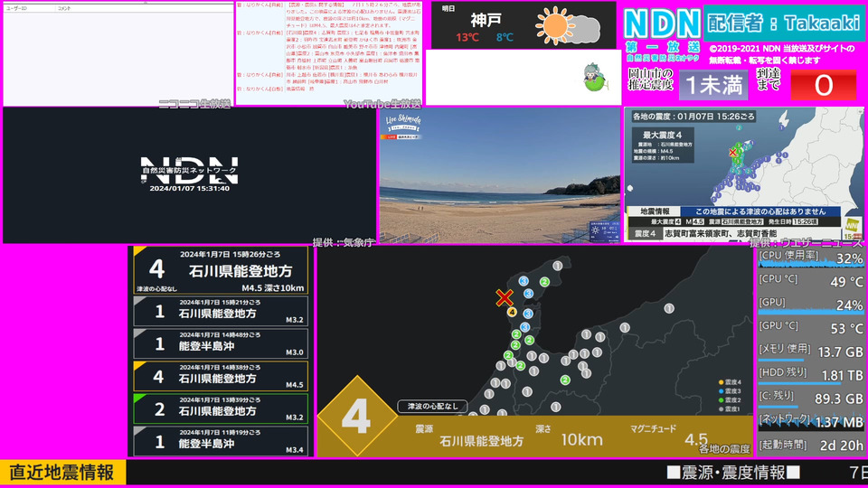
Task: Click the メモリ 使用 bar showing 13.7 GB
Action: [x=810, y=352]
